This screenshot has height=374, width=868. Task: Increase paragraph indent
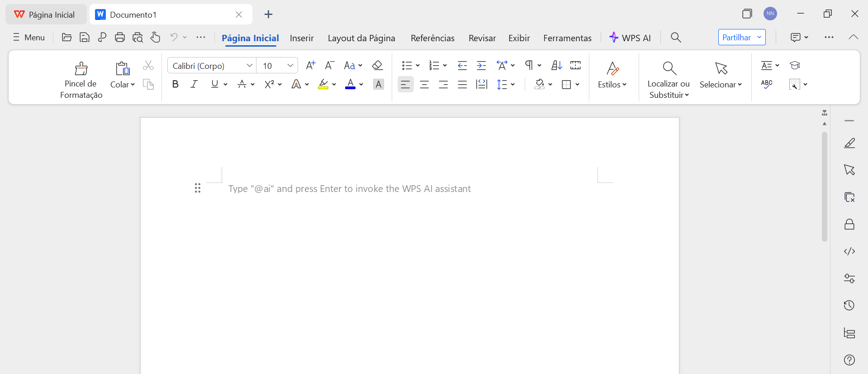click(x=481, y=65)
